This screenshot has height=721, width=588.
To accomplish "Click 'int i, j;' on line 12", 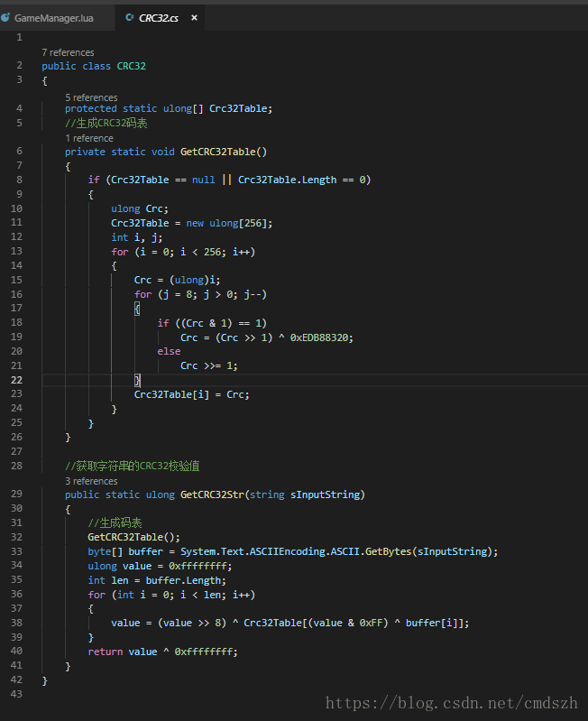I will (136, 237).
